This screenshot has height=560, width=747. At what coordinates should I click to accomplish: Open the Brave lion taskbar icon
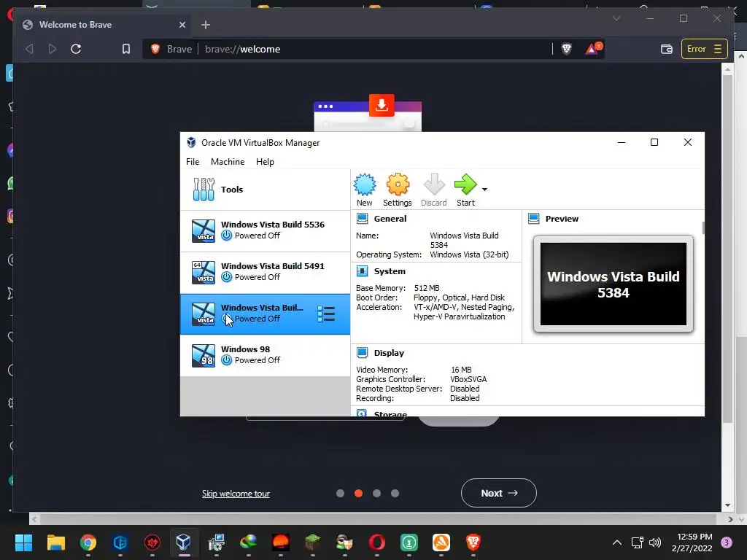(473, 542)
